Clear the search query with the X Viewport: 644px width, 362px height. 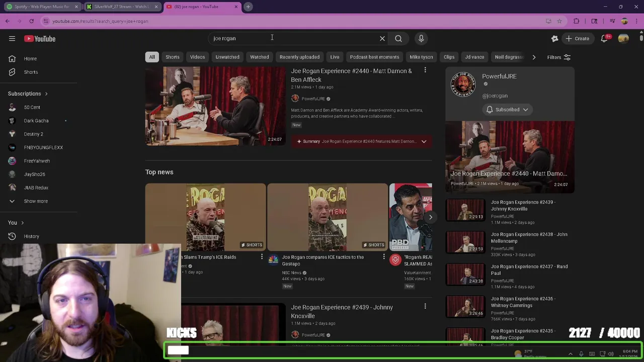pyautogui.click(x=382, y=38)
